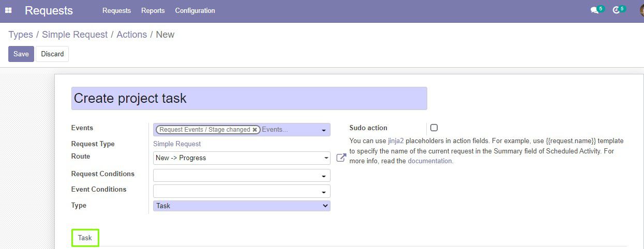
Task: Open the Reports menu
Action: (x=153, y=10)
